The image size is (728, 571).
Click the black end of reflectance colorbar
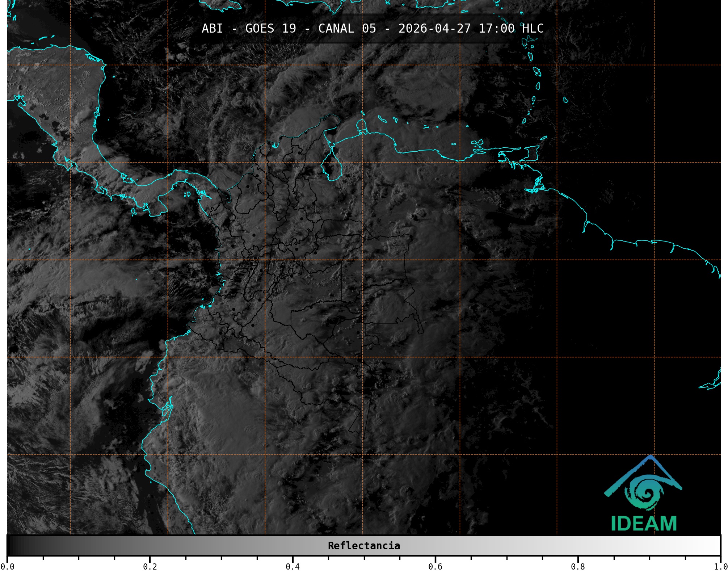11,546
